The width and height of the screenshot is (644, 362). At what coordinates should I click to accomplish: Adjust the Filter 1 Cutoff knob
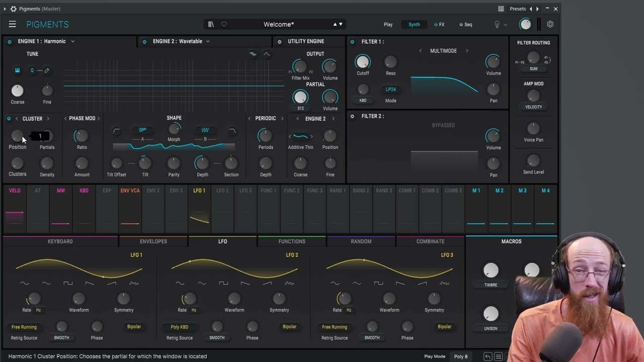pos(362,62)
